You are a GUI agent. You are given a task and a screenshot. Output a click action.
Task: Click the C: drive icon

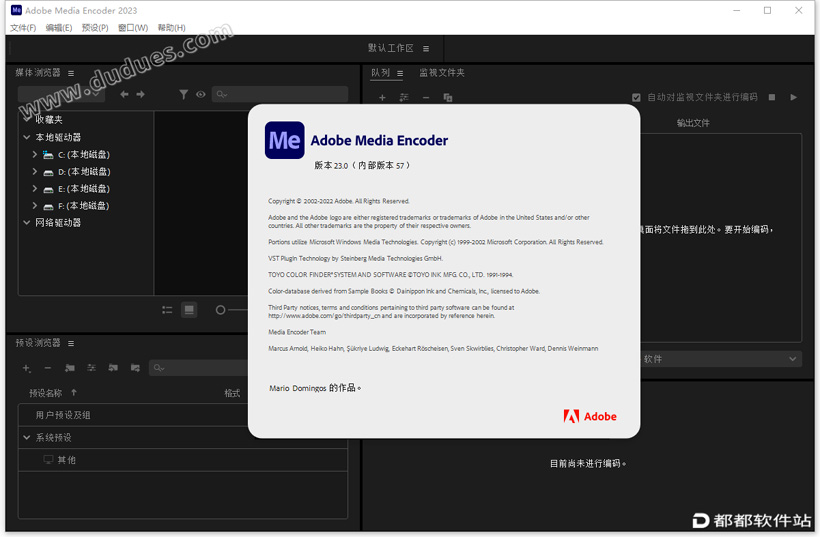click(x=48, y=155)
